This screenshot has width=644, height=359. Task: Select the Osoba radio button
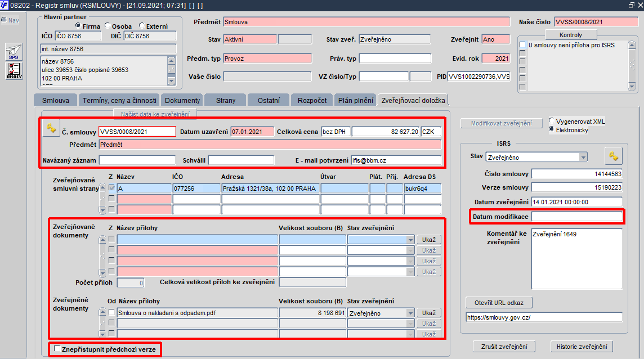tap(108, 26)
